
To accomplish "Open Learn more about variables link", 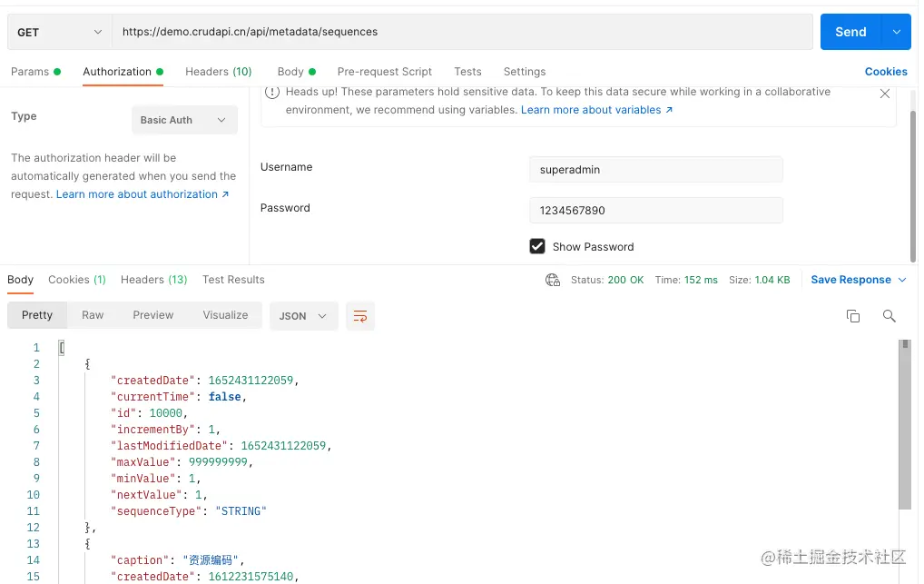I will [596, 110].
